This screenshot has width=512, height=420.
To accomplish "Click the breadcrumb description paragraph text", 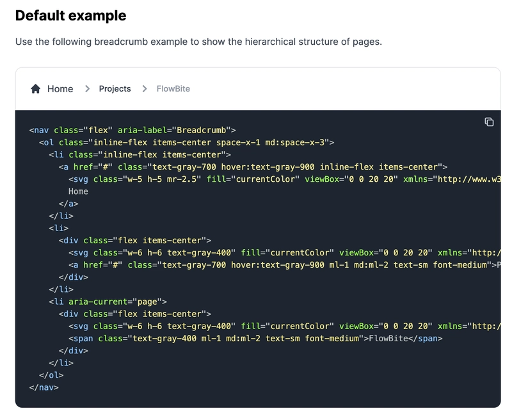I will pyautogui.click(x=198, y=42).
